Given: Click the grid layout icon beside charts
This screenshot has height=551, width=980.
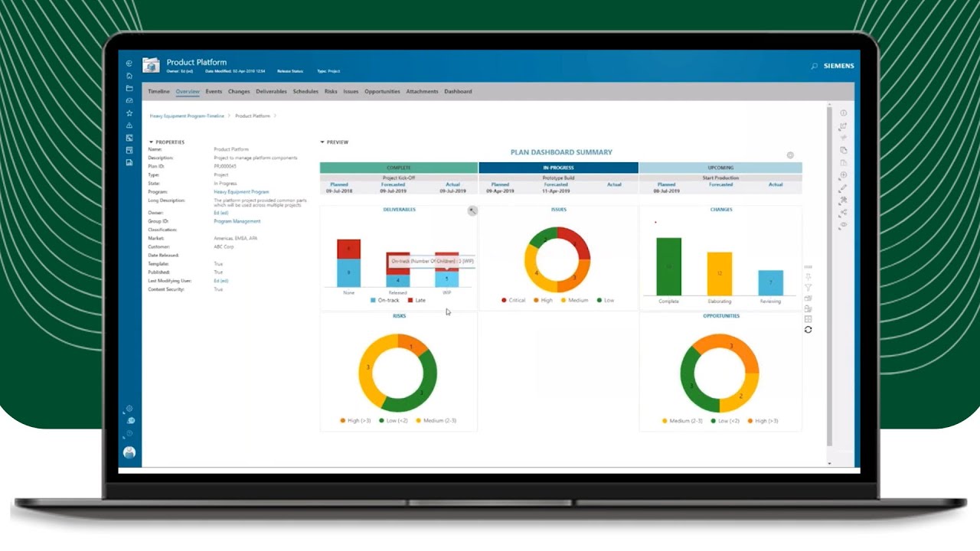Looking at the screenshot, I should (808, 319).
